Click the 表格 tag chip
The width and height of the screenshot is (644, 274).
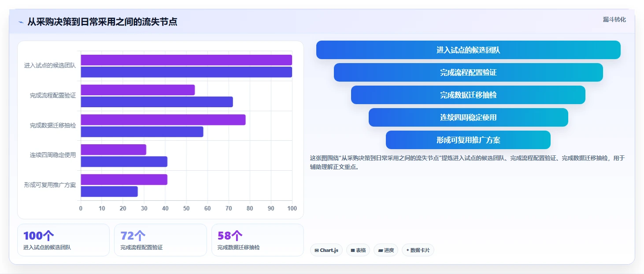coord(358,250)
